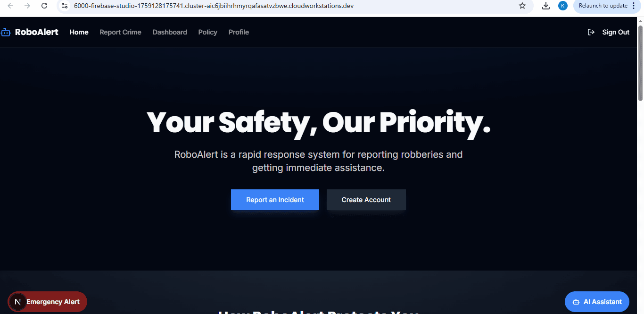Reload the page
The image size is (644, 314).
point(44,6)
